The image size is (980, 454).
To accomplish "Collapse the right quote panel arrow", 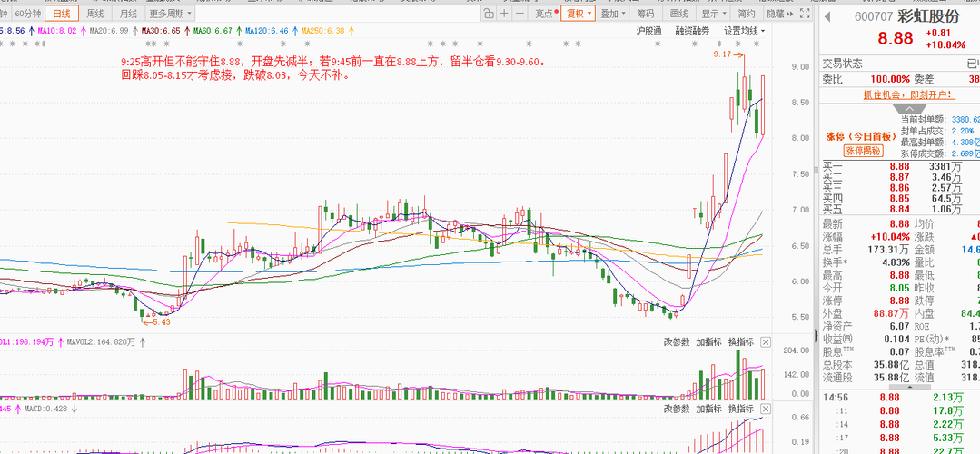I will [x=816, y=335].
